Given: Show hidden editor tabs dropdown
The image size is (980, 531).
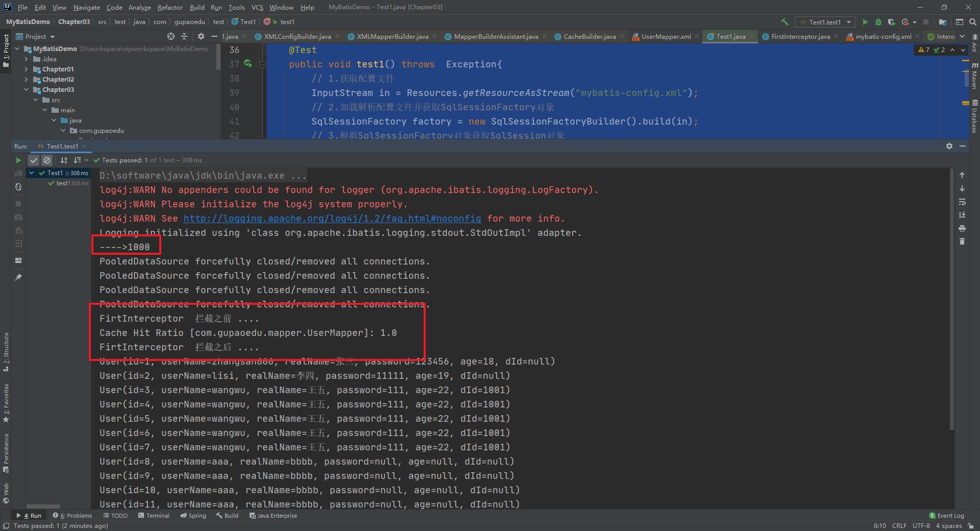Looking at the screenshot, I should [962, 36].
